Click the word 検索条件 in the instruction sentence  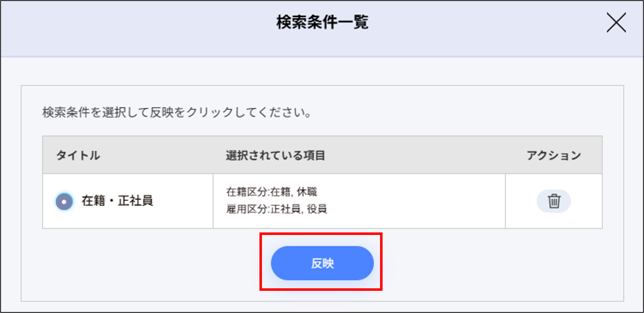(66, 112)
